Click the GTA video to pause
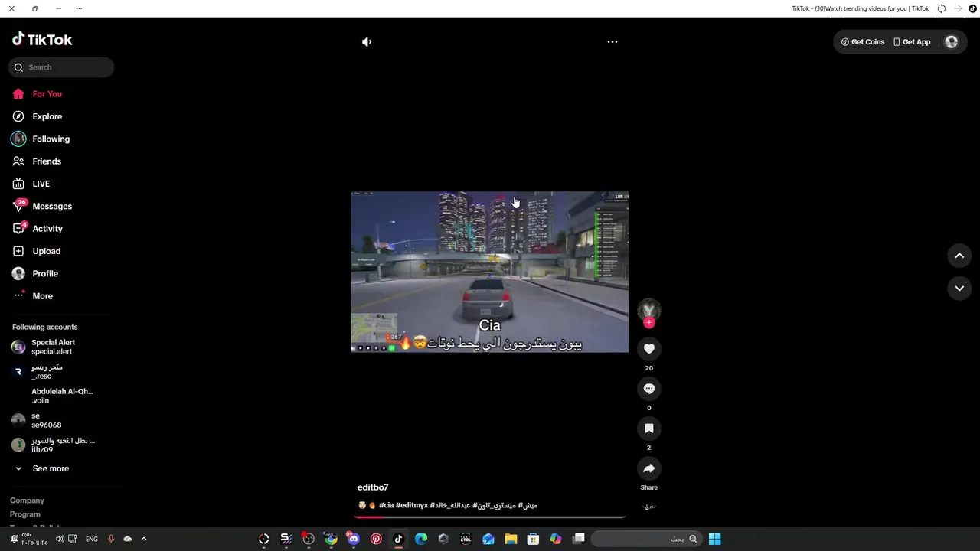This screenshot has width=980, height=551. (490, 272)
